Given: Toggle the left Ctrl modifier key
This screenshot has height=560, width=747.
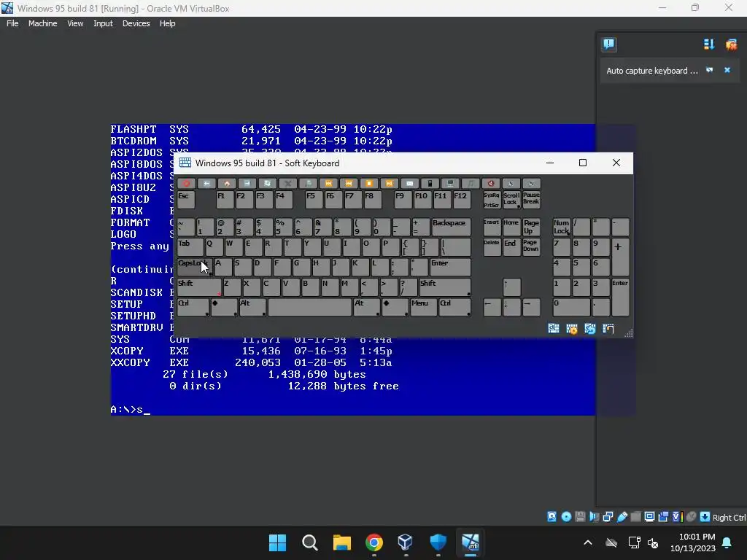Looking at the screenshot, I should coord(193,307).
